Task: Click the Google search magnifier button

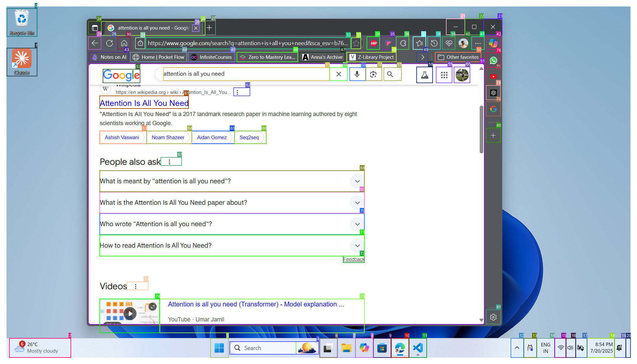Action: 390,74
